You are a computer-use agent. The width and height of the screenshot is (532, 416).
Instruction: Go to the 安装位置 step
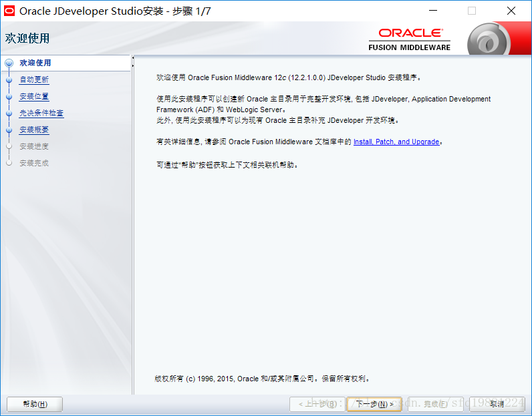34,96
